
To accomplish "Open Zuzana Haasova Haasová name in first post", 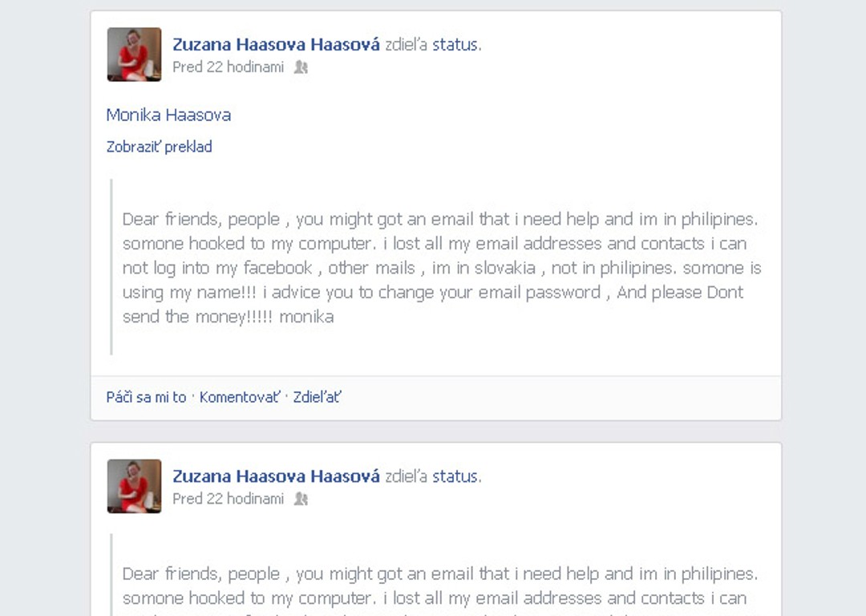I will pyautogui.click(x=276, y=44).
